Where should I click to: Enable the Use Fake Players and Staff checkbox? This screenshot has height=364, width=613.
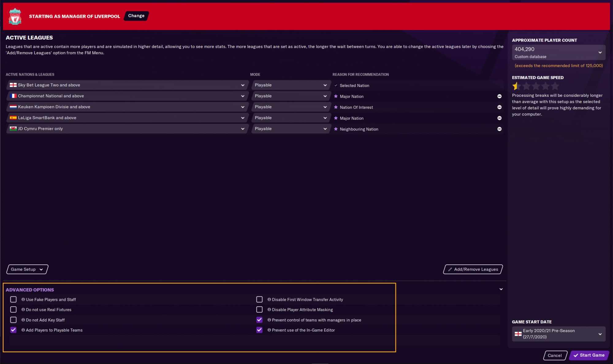click(x=13, y=299)
